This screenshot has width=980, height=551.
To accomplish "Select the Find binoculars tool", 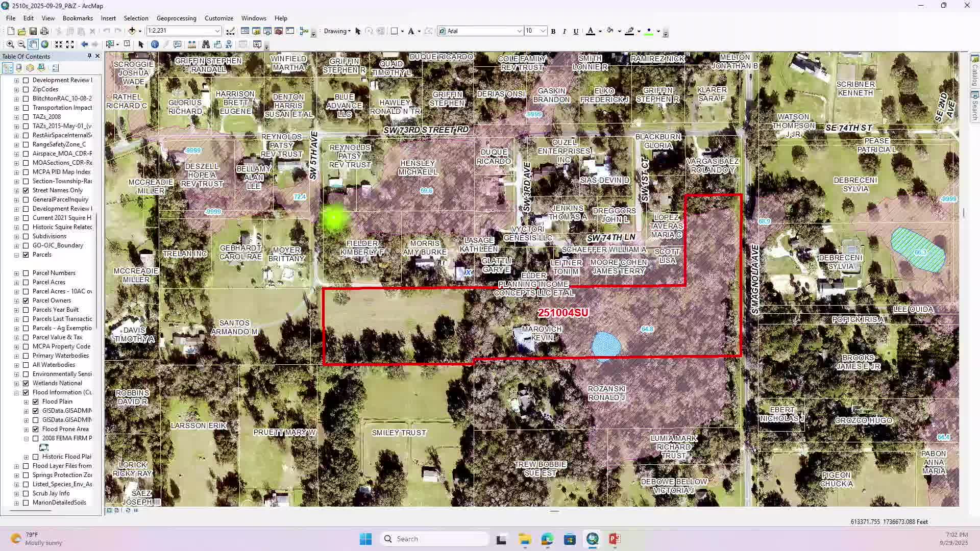I will [x=205, y=44].
